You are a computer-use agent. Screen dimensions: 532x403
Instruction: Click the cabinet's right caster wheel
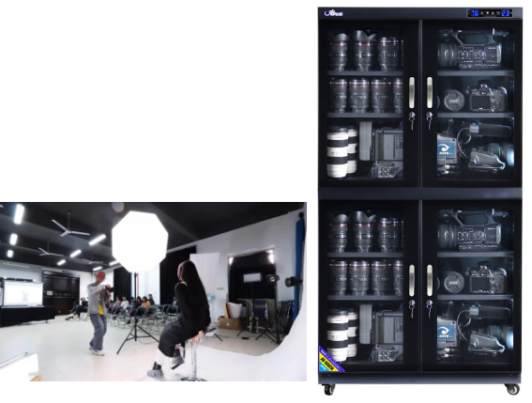pos(512,389)
